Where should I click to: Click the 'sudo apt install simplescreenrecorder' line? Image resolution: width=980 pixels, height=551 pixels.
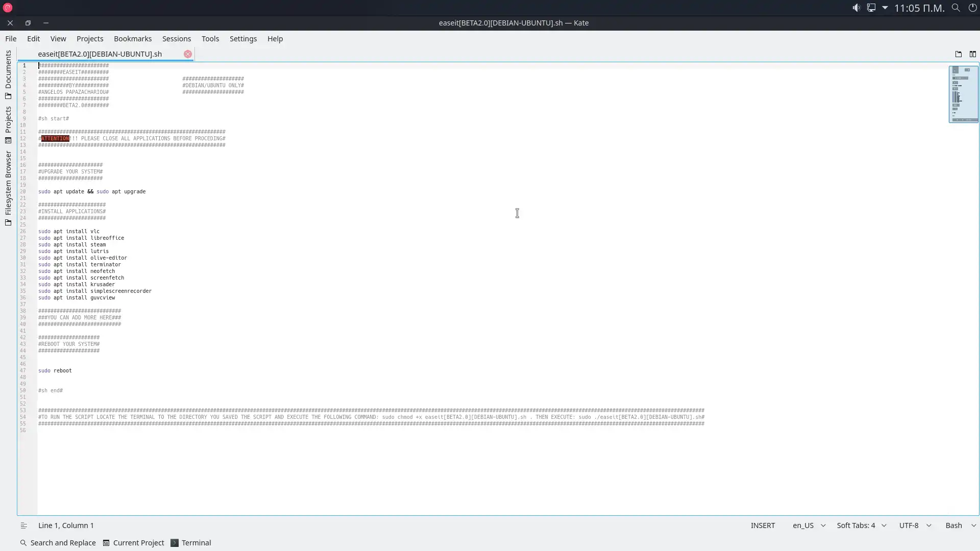click(x=95, y=291)
